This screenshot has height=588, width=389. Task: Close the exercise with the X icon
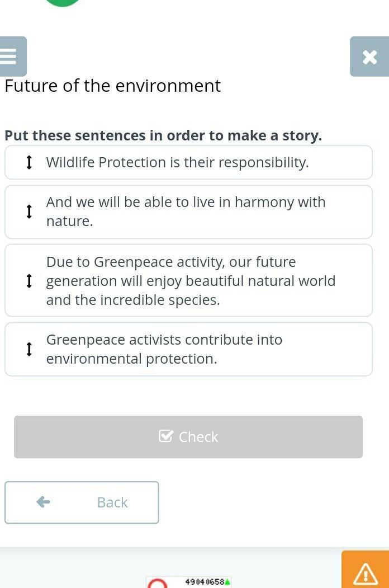pos(369,57)
